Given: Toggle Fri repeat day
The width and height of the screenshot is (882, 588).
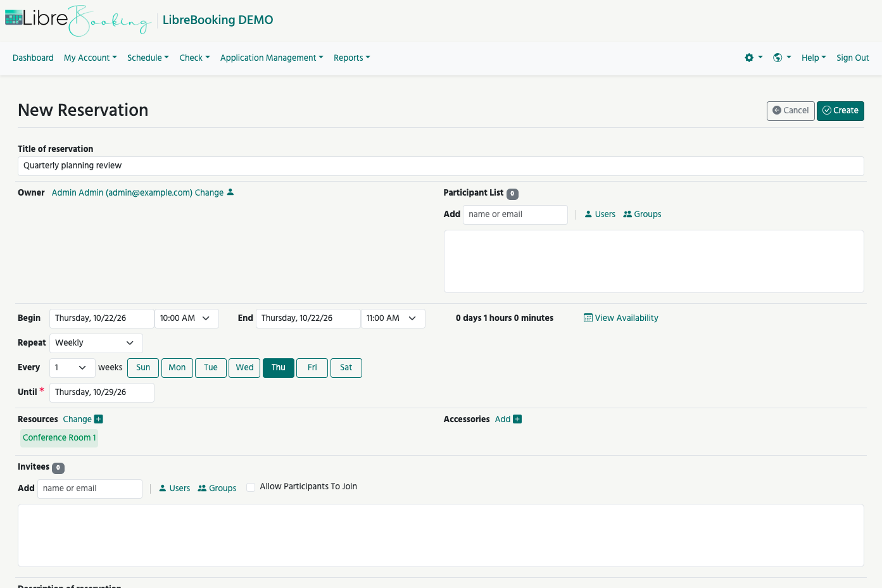Looking at the screenshot, I should pyautogui.click(x=312, y=368).
